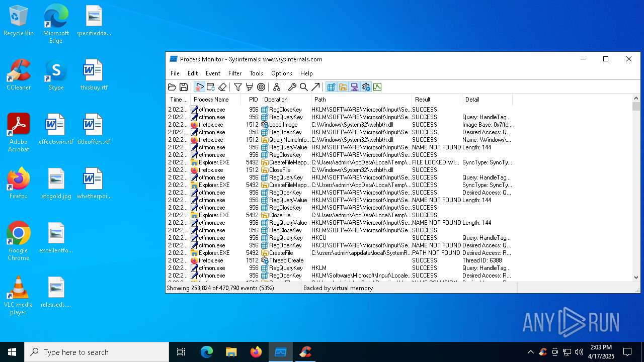
Task: Open the Edit menu
Action: point(193,73)
